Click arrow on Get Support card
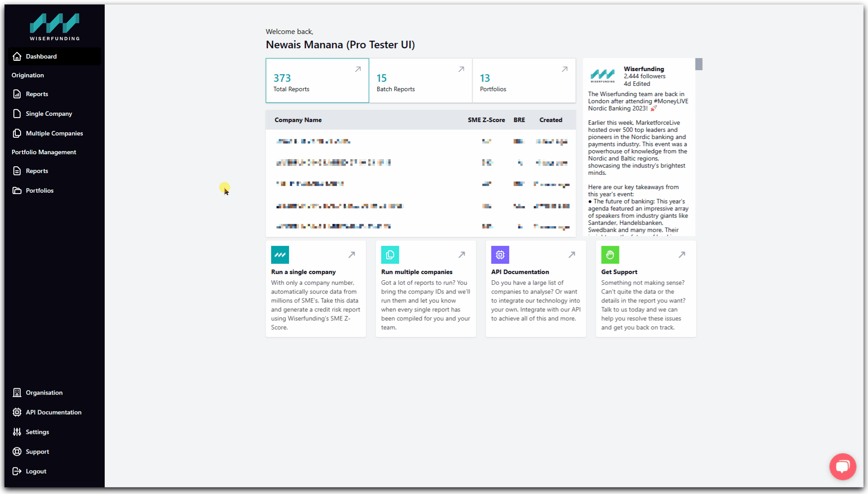Screen dimensions: 868x494 tap(682, 255)
